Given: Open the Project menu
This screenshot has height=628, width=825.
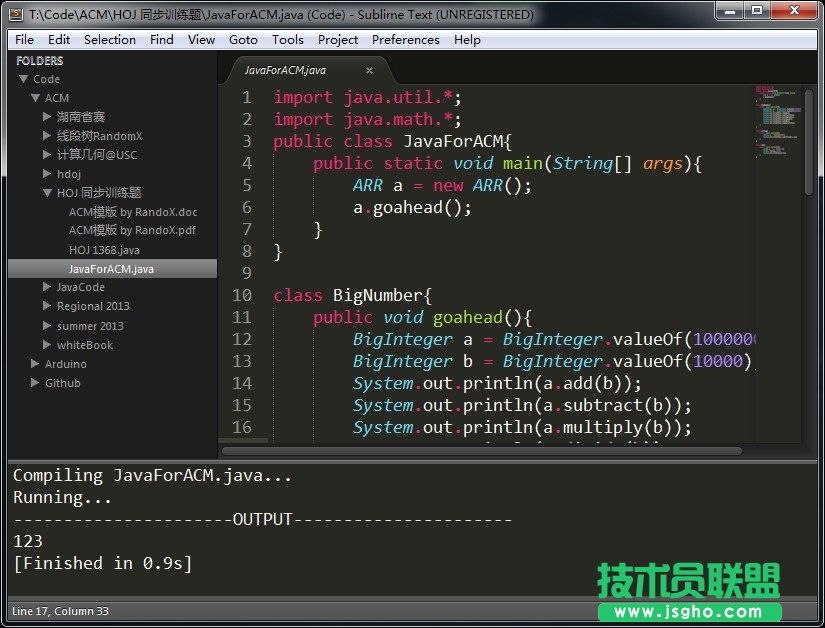Looking at the screenshot, I should 337,39.
